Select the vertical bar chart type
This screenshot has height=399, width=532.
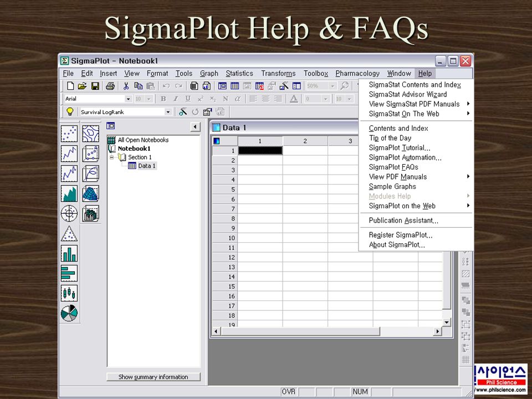click(x=69, y=253)
